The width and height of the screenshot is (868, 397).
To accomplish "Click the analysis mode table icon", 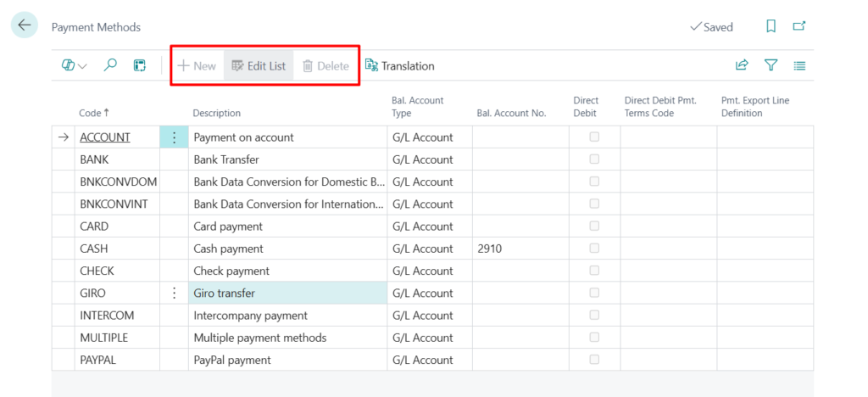I will point(140,65).
